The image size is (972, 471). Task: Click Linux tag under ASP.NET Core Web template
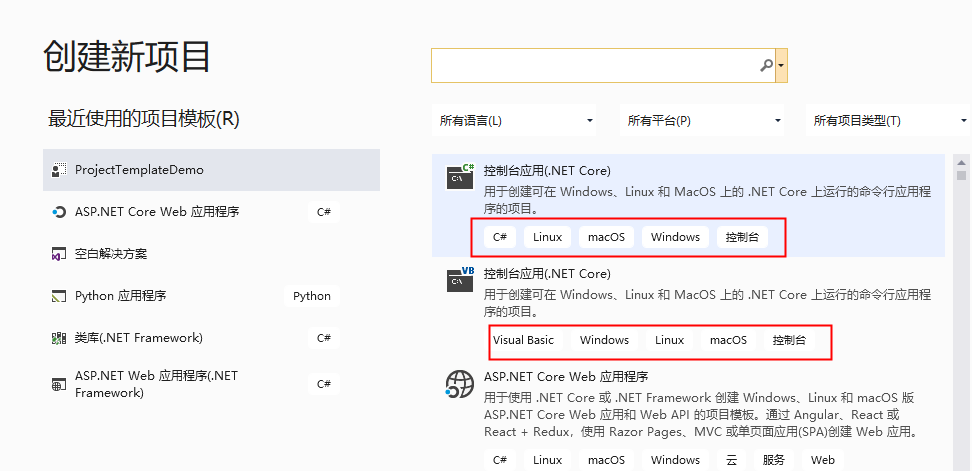coord(547,460)
